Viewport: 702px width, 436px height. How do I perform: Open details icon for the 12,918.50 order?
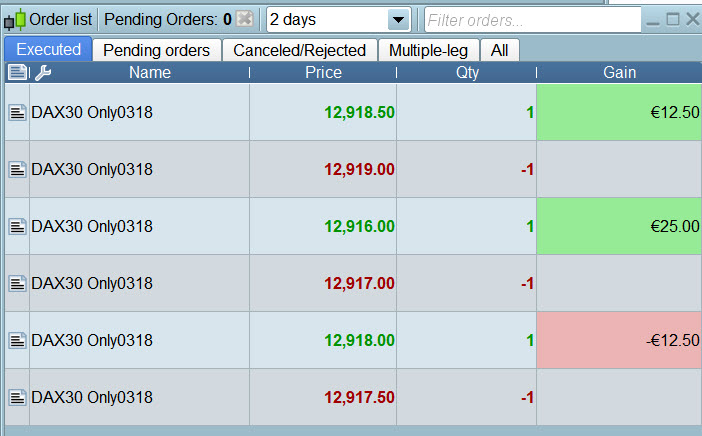point(17,113)
